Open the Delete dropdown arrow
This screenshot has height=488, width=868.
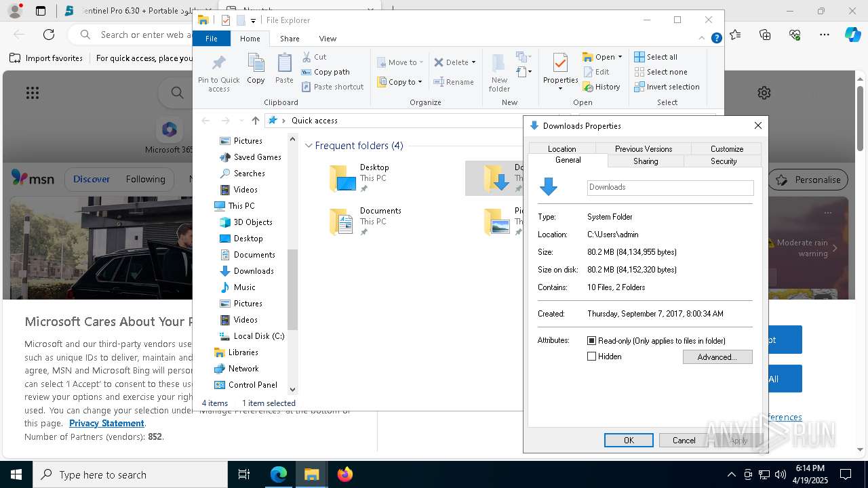pyautogui.click(x=473, y=62)
